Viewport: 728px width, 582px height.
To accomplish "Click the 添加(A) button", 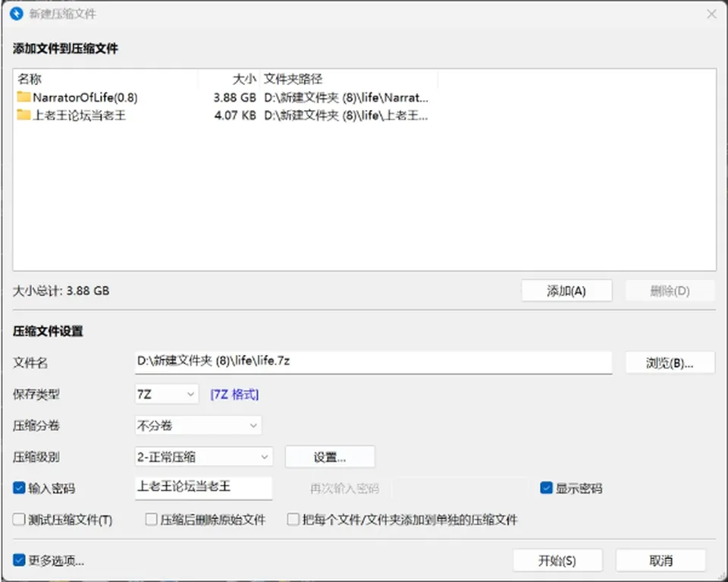I will pos(566,291).
